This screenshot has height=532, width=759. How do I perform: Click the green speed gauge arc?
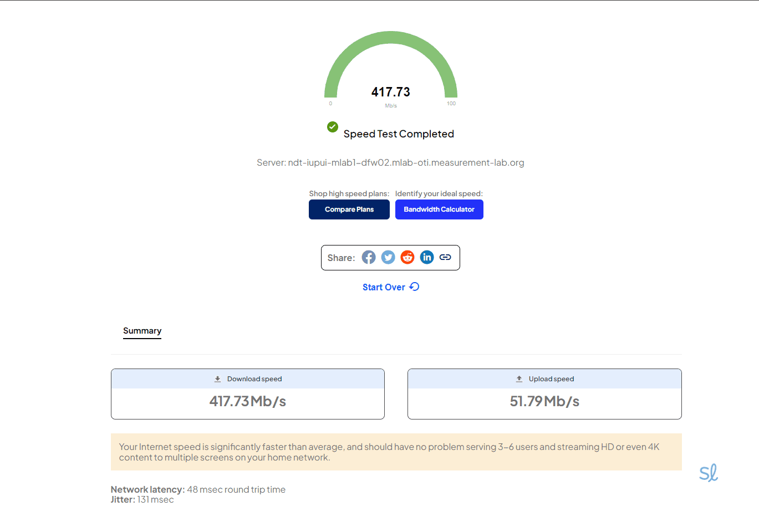coord(391,38)
